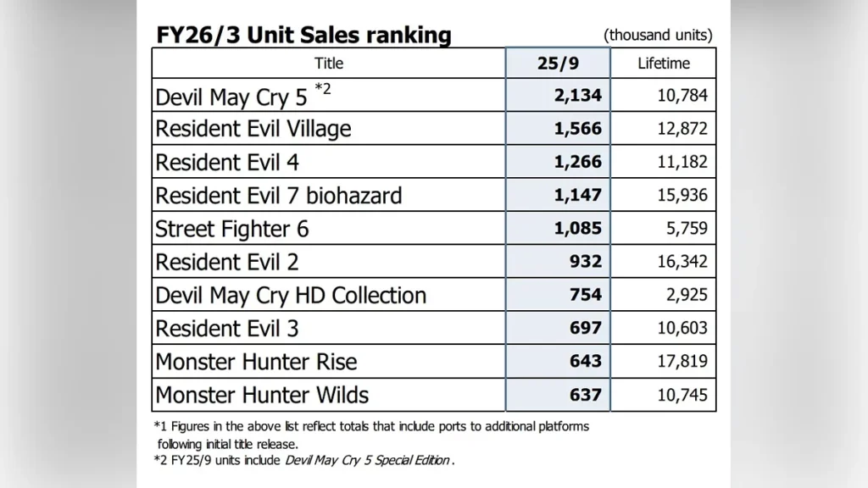Select the Devil May Cry 5 title
This screenshot has height=488, width=868.
(x=231, y=97)
